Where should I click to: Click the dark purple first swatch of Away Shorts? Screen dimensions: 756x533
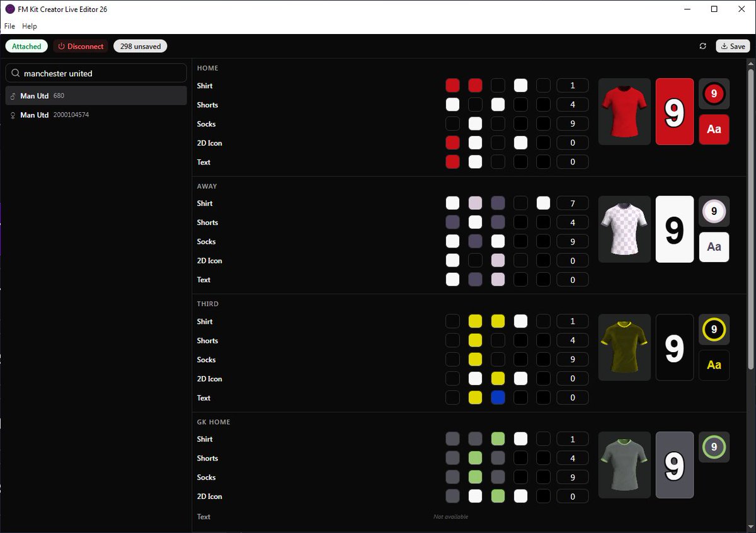[x=452, y=222]
